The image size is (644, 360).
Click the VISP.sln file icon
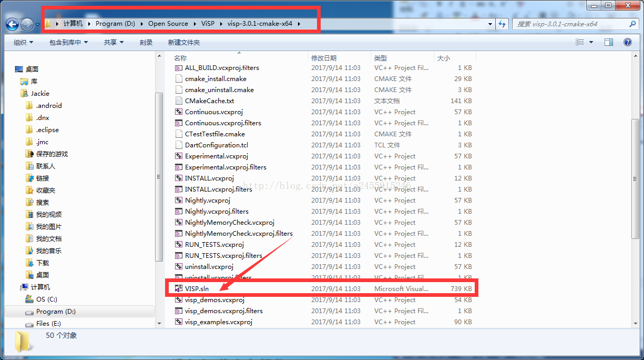pos(179,288)
